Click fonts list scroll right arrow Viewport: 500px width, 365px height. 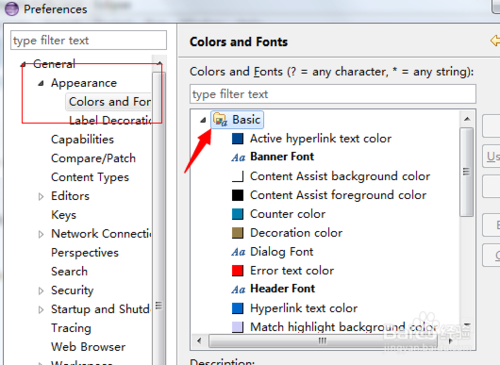point(450,341)
